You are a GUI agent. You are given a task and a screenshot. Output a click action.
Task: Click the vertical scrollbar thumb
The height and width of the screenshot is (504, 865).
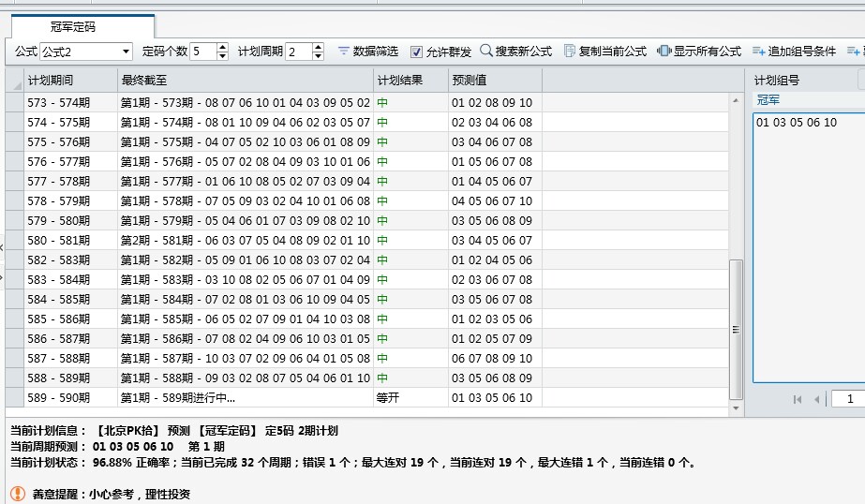coord(736,329)
